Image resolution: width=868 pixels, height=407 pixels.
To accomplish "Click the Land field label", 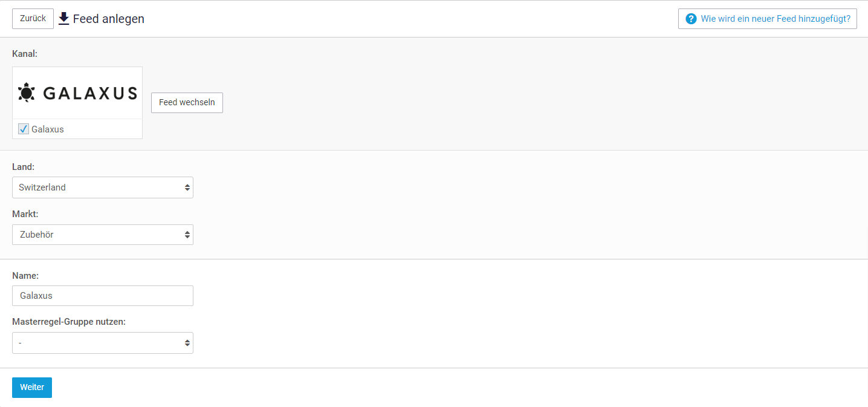I will coord(24,166).
